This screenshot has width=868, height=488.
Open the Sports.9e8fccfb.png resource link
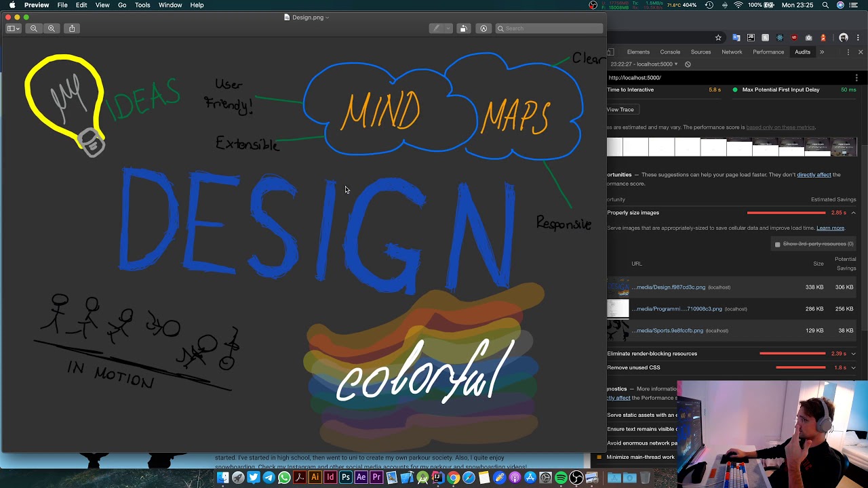pyautogui.click(x=667, y=331)
